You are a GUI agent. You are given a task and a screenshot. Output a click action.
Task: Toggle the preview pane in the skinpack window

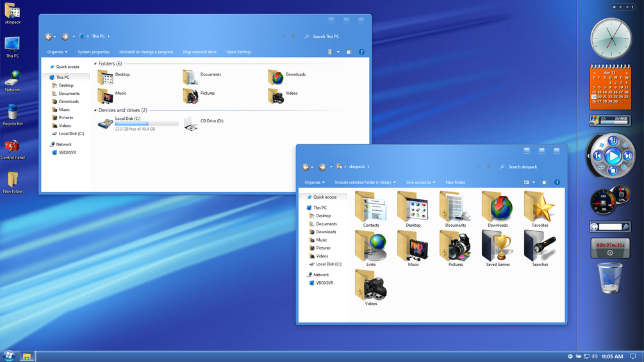click(545, 182)
